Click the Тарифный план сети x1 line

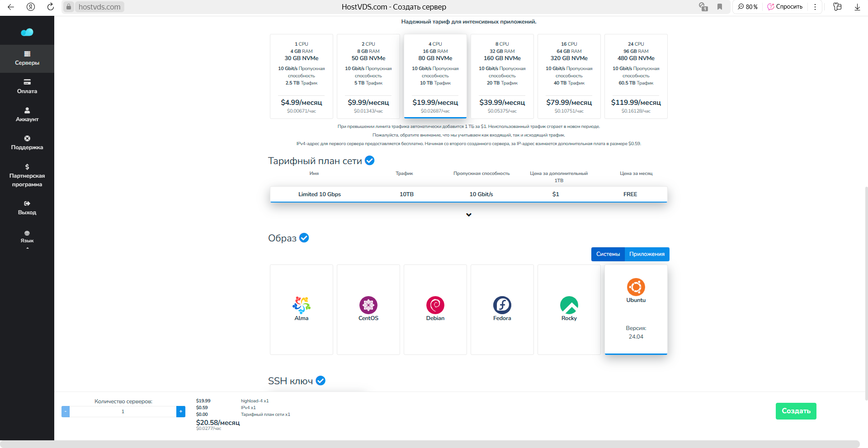pos(265,415)
